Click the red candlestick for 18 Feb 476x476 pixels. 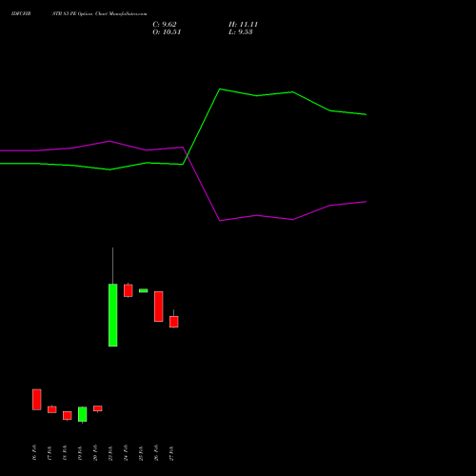click(68, 416)
